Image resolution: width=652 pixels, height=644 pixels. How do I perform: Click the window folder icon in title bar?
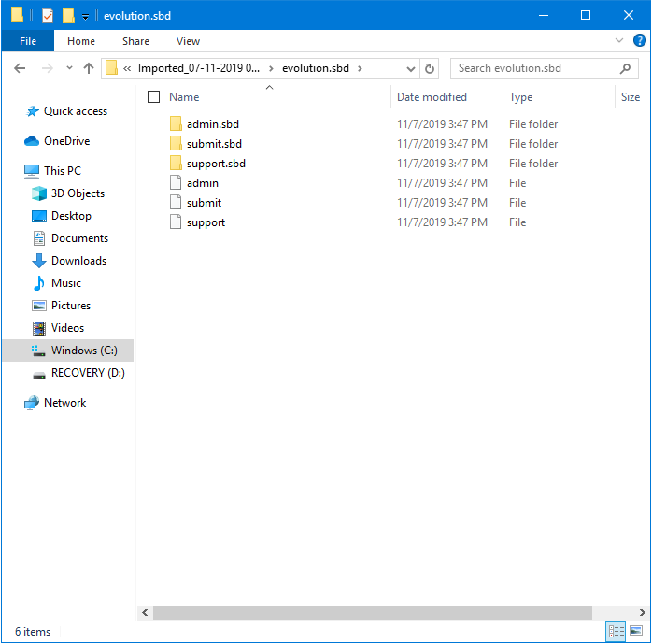[17, 15]
